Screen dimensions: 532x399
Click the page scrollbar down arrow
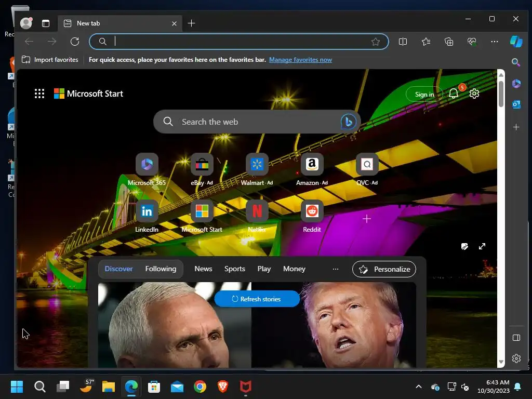501,362
